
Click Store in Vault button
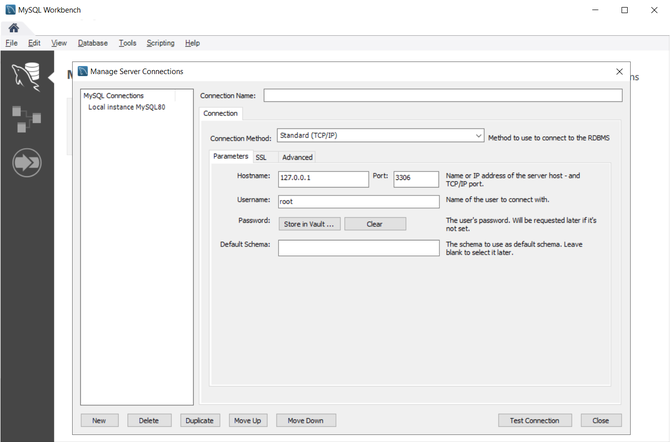tap(309, 224)
